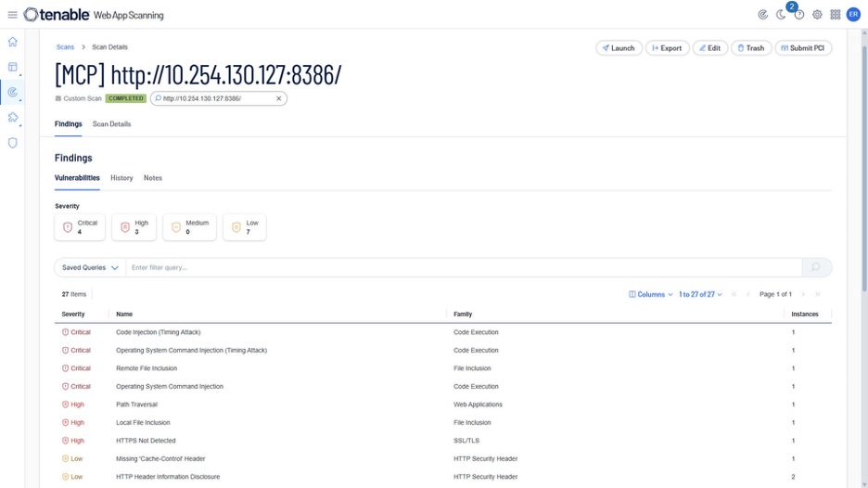Switch to the Notes sub-tab
Viewport: 868px width, 488px height.
point(153,178)
